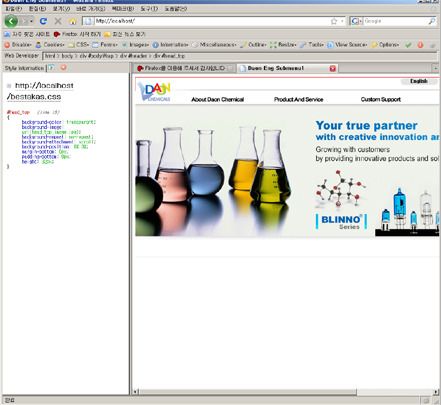Open the second menu bar item (편집)

[x=37, y=9]
